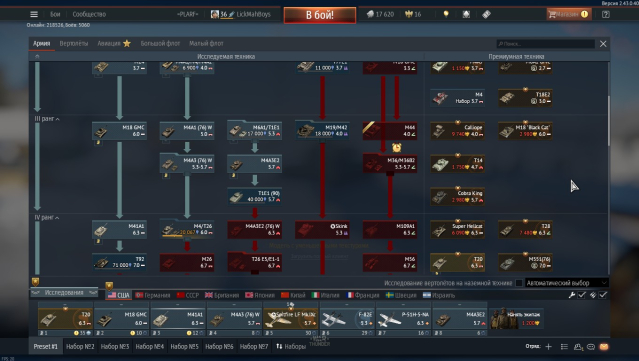Select Набор №2 preset tab
The height and width of the screenshot is (361, 639).
pyautogui.click(x=80, y=346)
